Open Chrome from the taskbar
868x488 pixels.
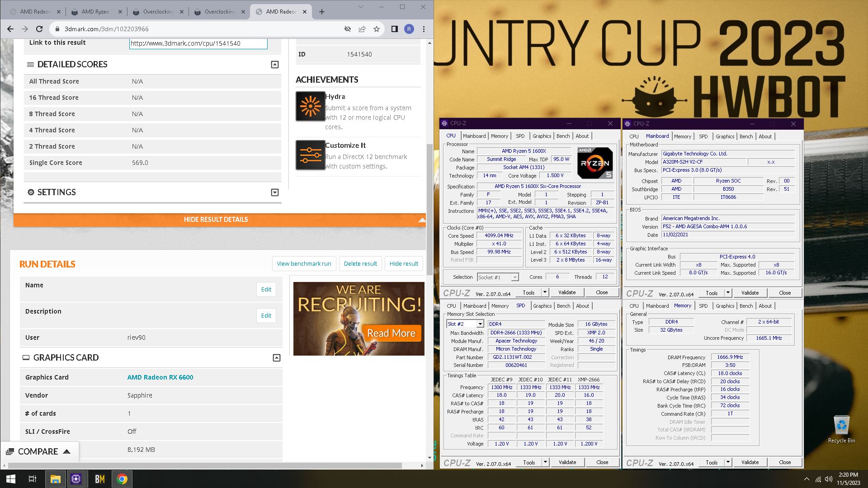point(122,479)
